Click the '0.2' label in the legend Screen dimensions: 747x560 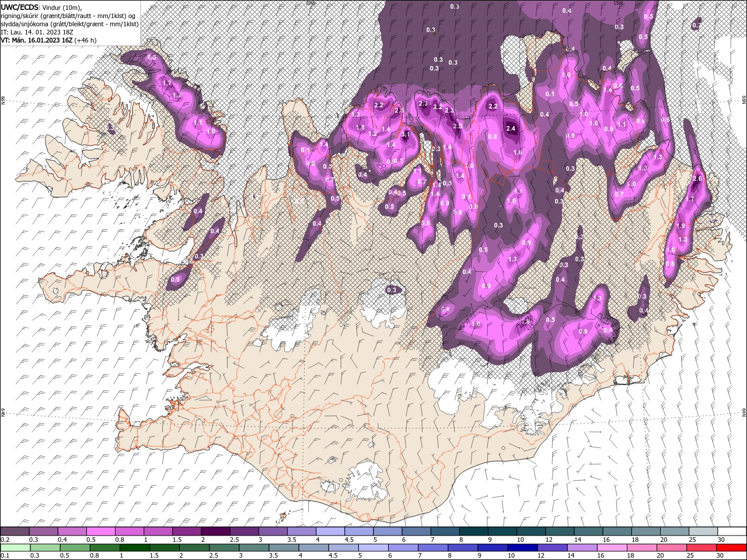[x=5, y=540]
